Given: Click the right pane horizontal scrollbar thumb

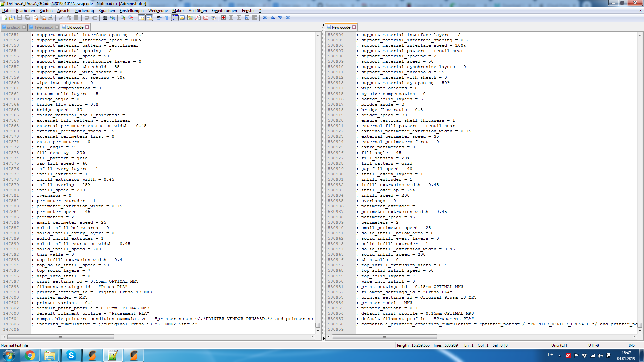Looking at the screenshot, I should click(x=384, y=337).
